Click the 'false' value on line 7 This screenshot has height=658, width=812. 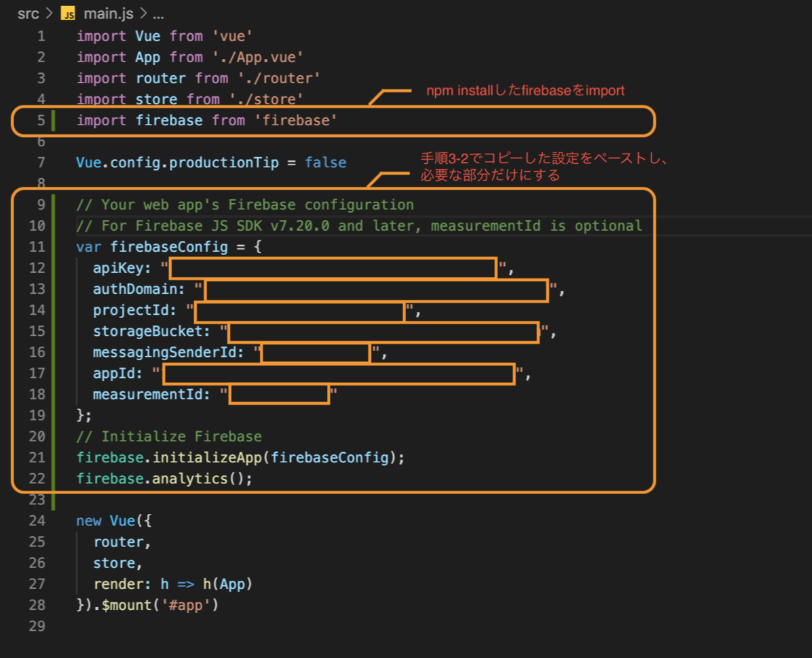(x=325, y=162)
